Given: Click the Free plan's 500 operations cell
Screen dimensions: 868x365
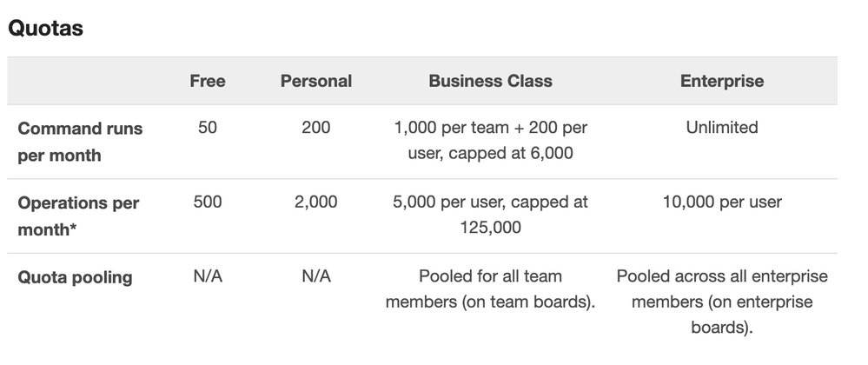Looking at the screenshot, I should click(208, 202).
